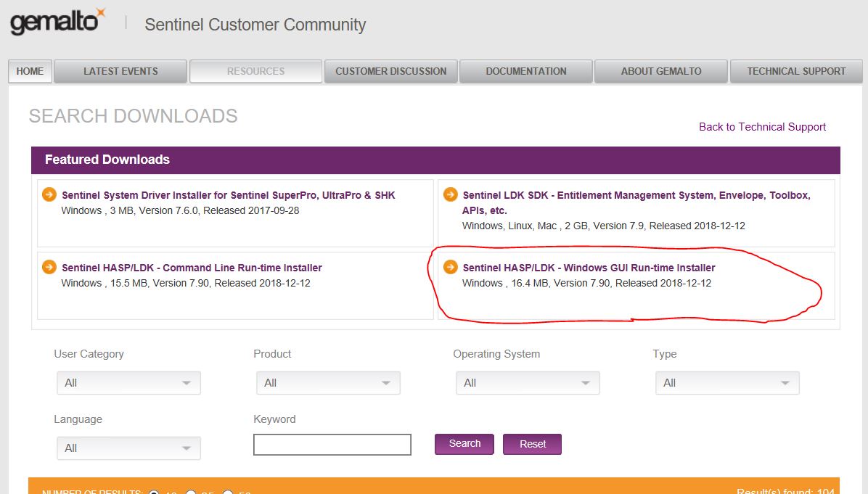868x494 pixels.
Task: Click the Reset button
Action: 533,444
